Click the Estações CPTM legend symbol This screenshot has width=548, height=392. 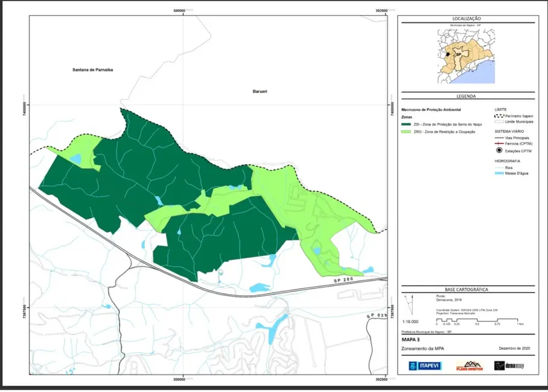[499, 150]
